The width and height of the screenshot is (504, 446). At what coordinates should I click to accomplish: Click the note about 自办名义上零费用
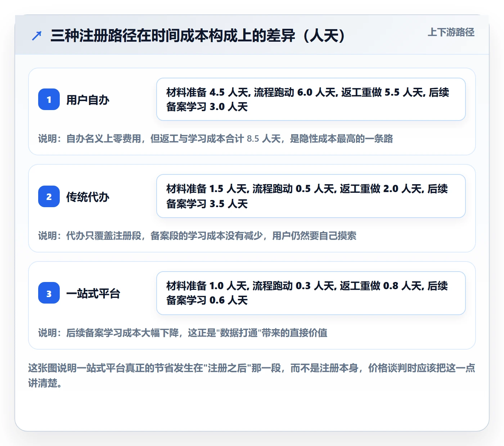tap(216, 139)
